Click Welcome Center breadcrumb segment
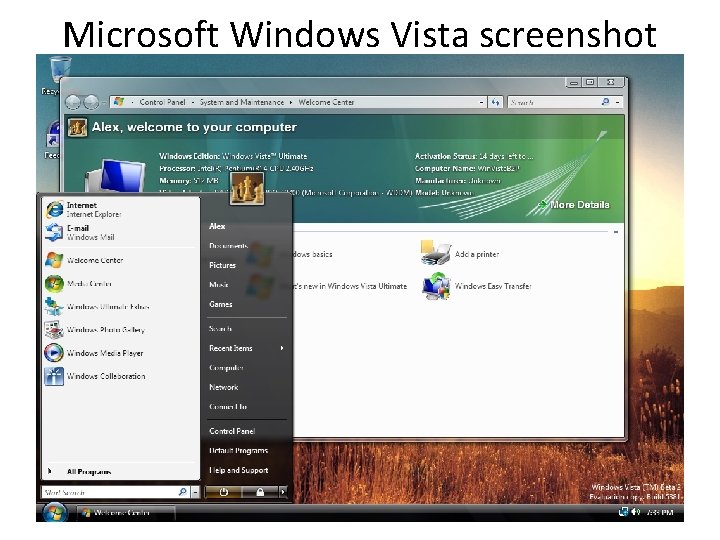 click(x=326, y=102)
